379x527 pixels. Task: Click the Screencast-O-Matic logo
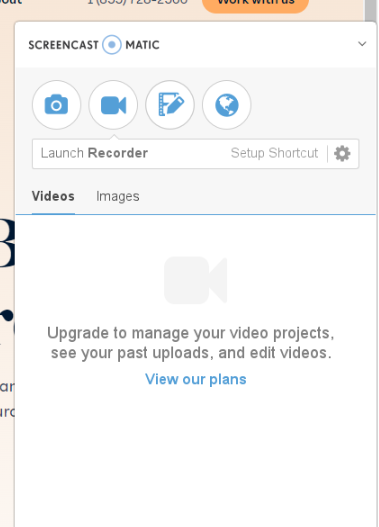click(94, 45)
